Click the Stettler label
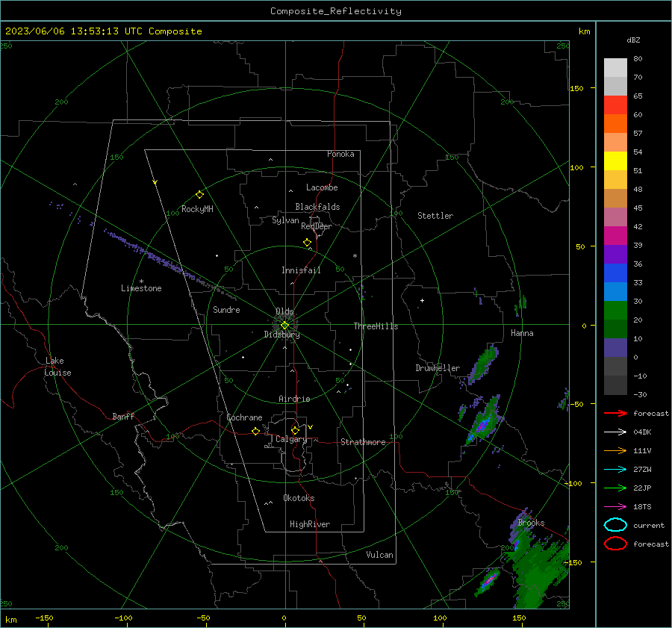The height and width of the screenshot is (628, 672). point(435,216)
